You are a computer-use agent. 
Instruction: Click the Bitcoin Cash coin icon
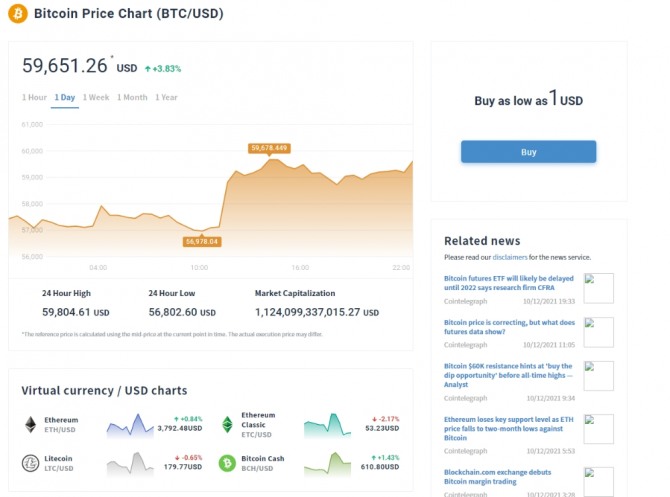click(227, 463)
